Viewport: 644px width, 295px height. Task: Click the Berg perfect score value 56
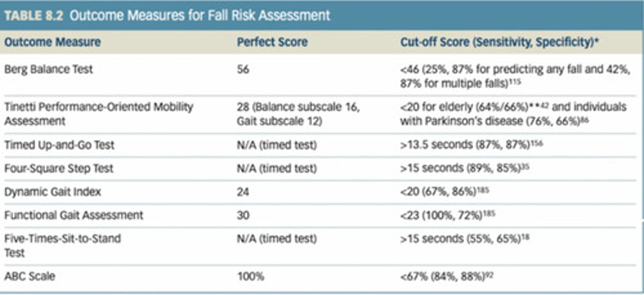(x=243, y=69)
